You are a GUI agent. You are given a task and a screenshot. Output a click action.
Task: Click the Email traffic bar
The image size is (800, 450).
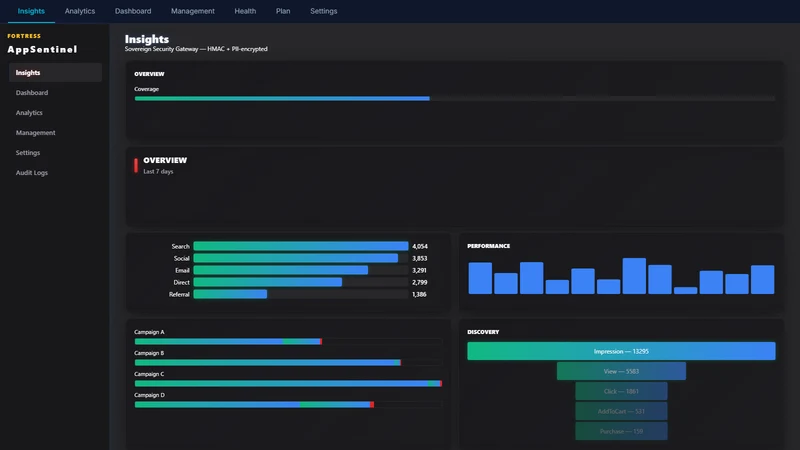301,270
